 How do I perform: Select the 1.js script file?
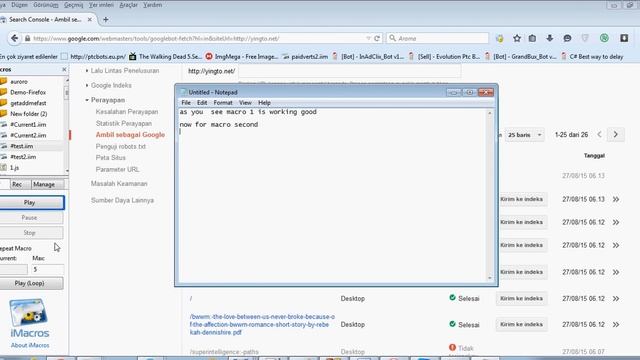click(x=14, y=168)
